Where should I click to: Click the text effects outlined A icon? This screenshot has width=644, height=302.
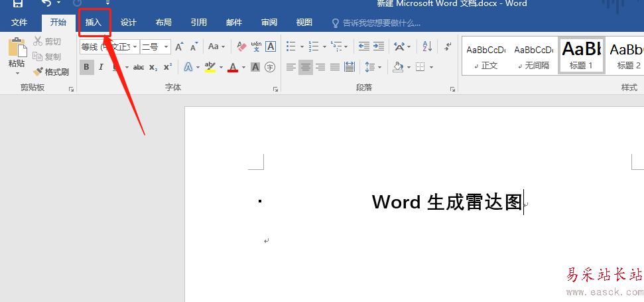point(188,66)
